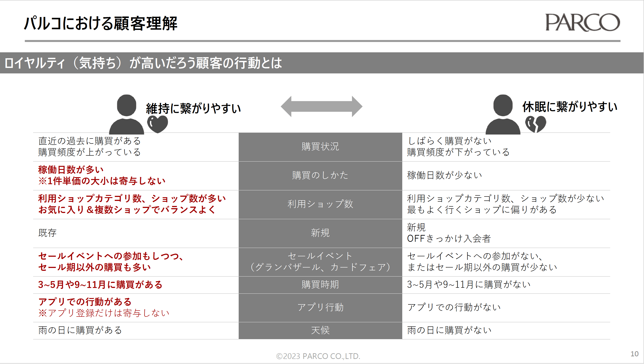This screenshot has height=364, width=644.
Task: Select the アプリ行動 category cell
Action: (320, 308)
